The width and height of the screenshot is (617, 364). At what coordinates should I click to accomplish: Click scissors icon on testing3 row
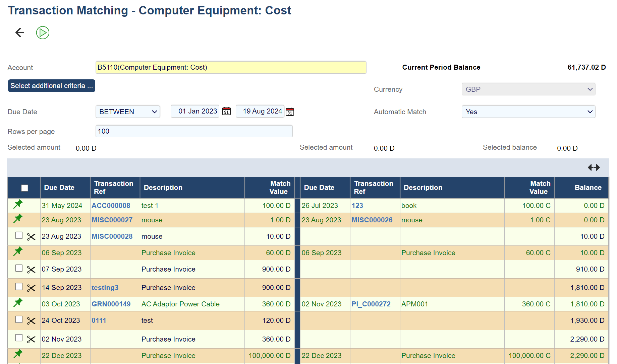pyautogui.click(x=31, y=288)
